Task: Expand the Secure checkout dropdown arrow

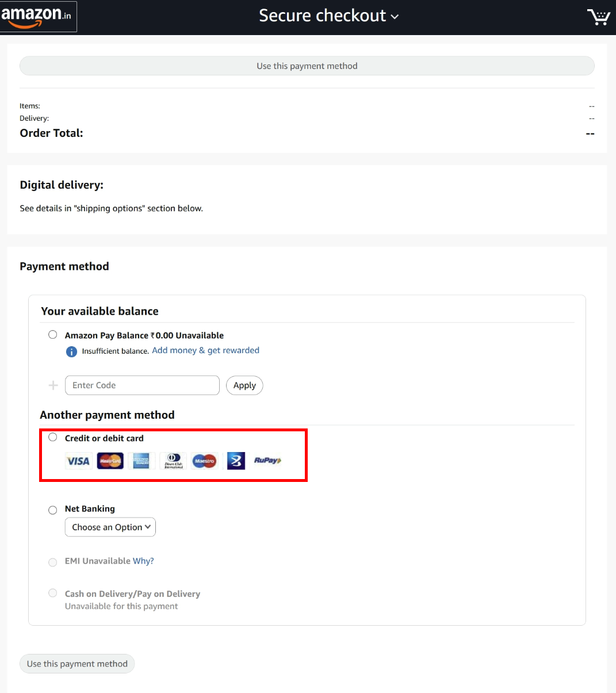Action: (x=395, y=17)
